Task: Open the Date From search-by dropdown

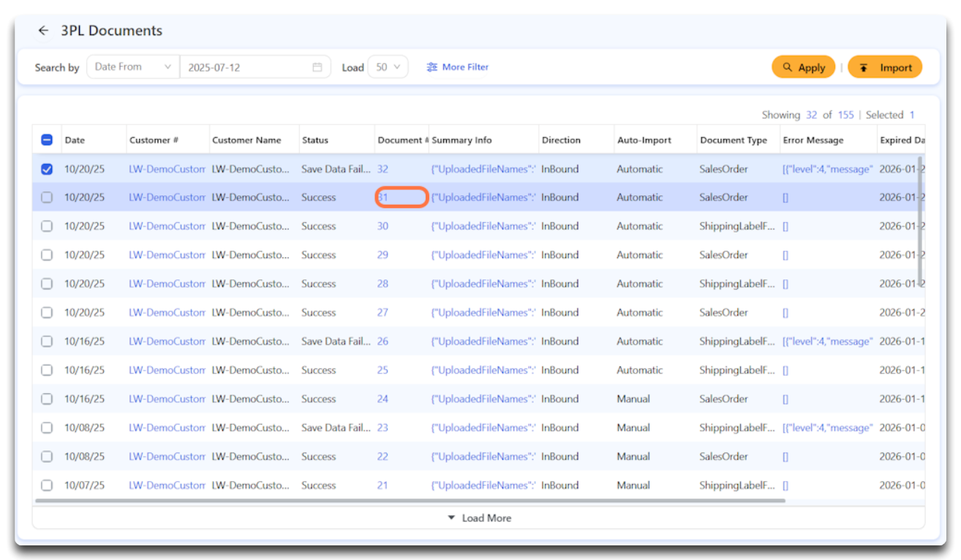Action: [132, 67]
